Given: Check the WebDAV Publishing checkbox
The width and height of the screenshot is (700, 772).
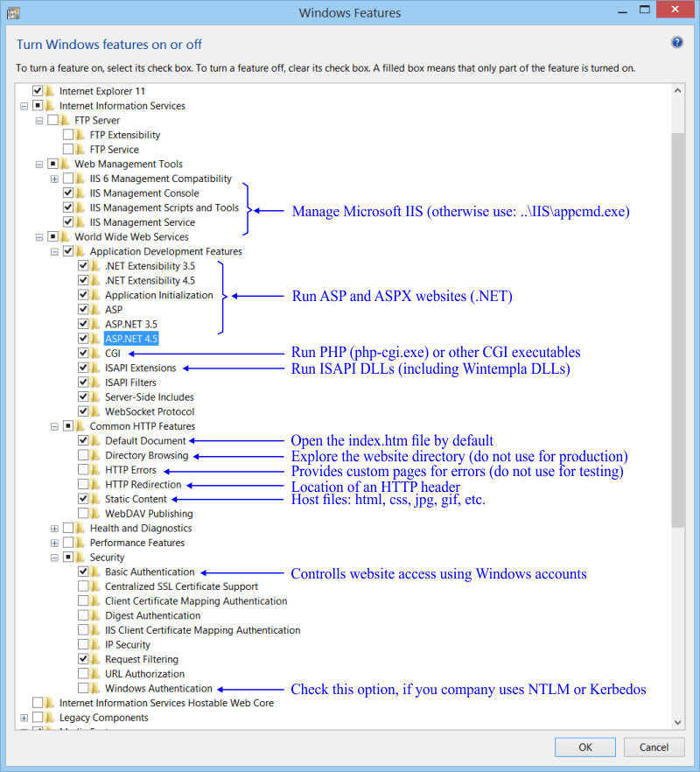Looking at the screenshot, I should point(83,514).
